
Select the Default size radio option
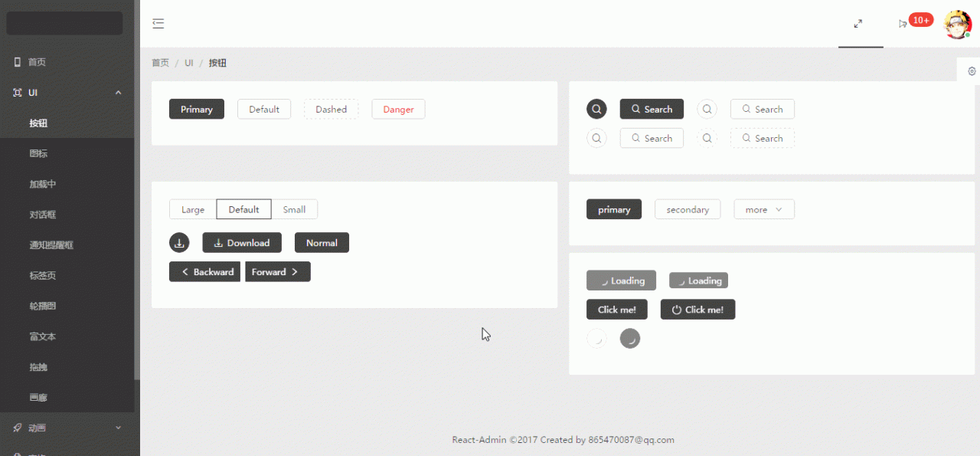tap(243, 209)
